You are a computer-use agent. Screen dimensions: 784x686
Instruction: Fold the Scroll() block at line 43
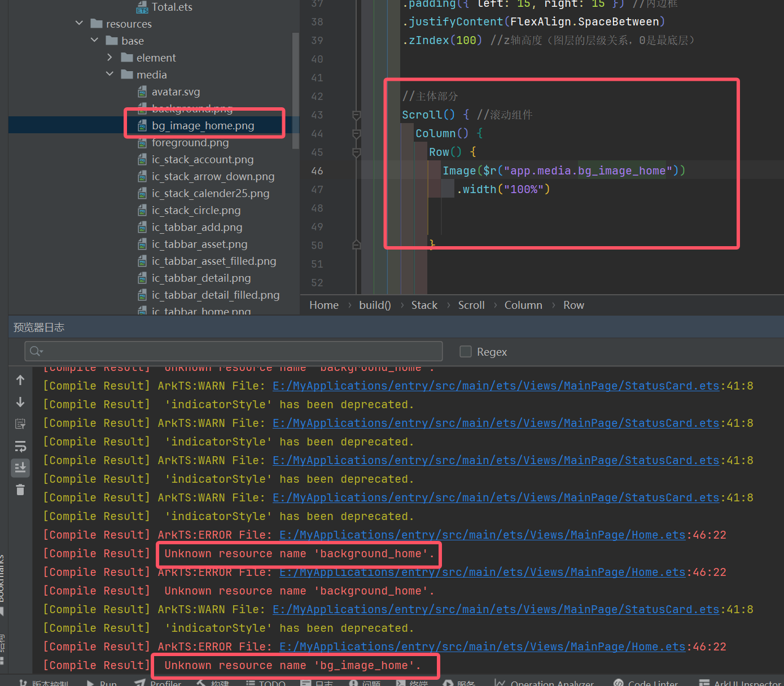[x=356, y=115]
